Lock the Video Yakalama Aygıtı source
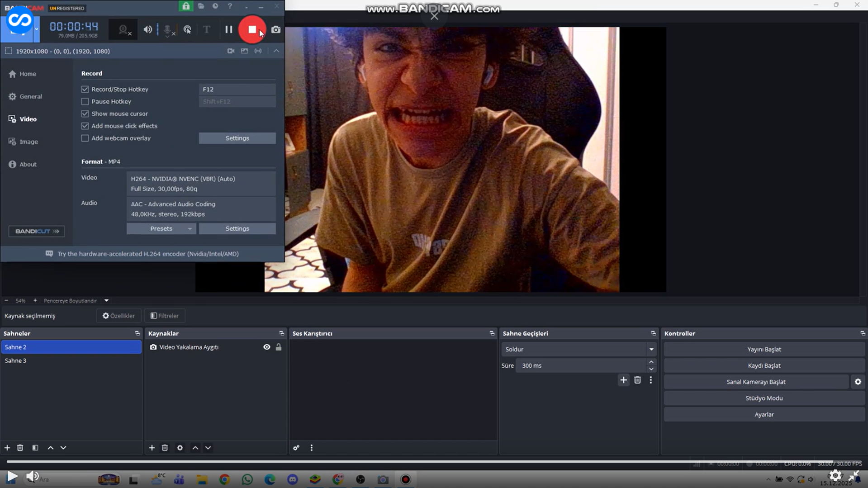868x488 pixels. coord(279,347)
